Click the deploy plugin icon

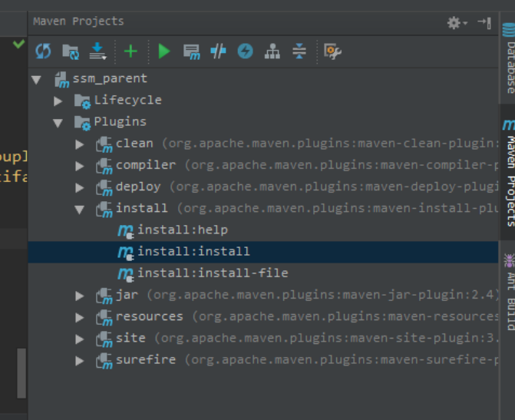click(x=104, y=188)
